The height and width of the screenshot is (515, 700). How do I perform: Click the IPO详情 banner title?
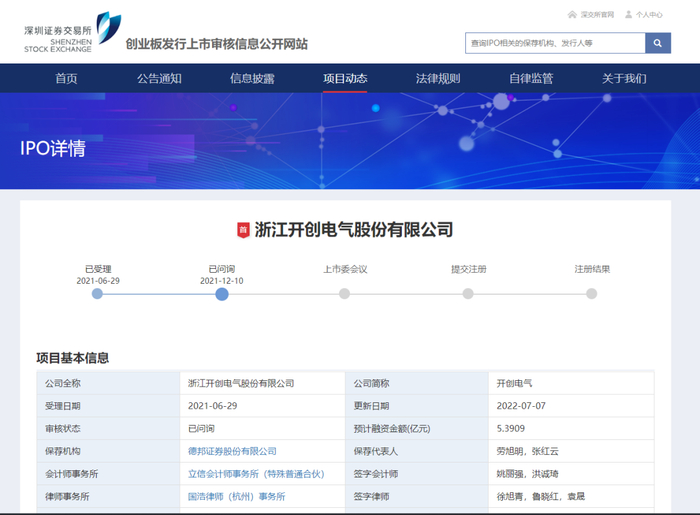(x=53, y=148)
